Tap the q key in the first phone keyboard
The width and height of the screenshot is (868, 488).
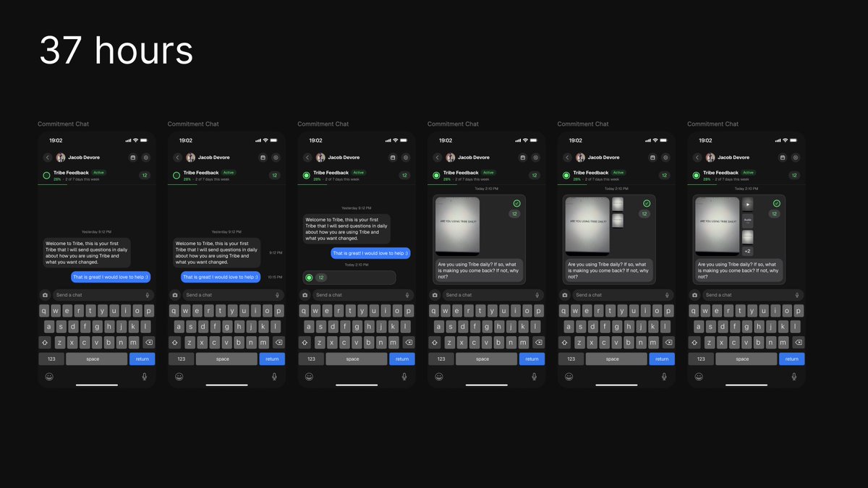(44, 310)
